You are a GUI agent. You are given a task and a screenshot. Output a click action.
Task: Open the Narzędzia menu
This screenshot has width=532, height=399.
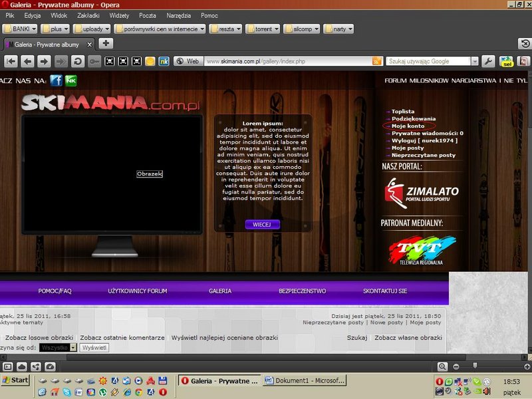pyautogui.click(x=178, y=15)
